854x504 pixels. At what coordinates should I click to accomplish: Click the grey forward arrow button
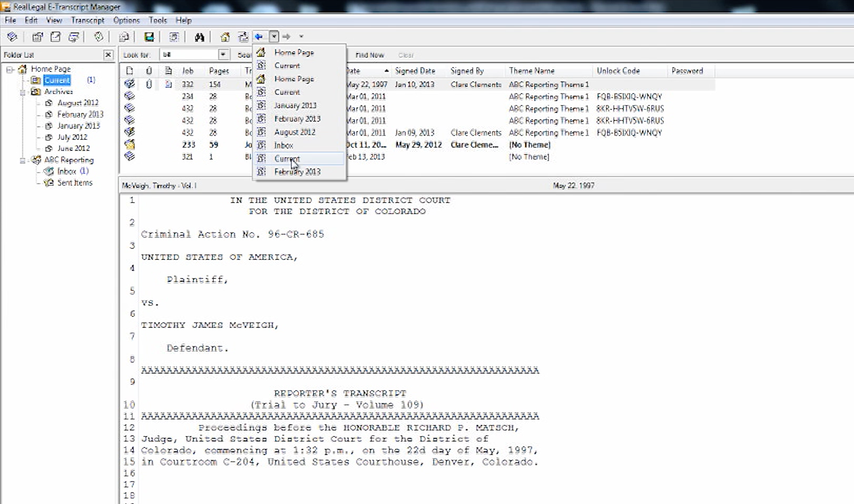coord(286,37)
